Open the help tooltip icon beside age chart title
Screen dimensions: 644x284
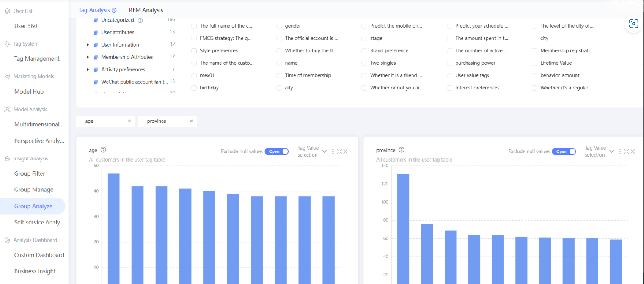[x=103, y=150]
